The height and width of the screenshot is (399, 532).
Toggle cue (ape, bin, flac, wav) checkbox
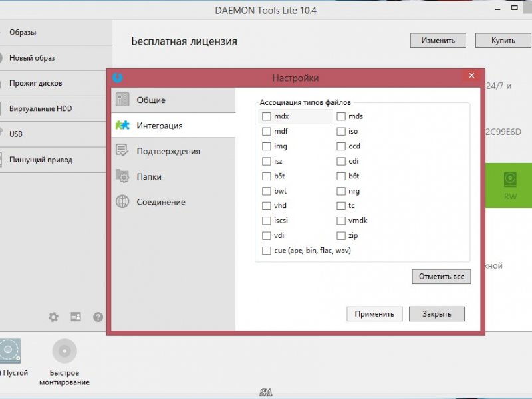(x=267, y=251)
